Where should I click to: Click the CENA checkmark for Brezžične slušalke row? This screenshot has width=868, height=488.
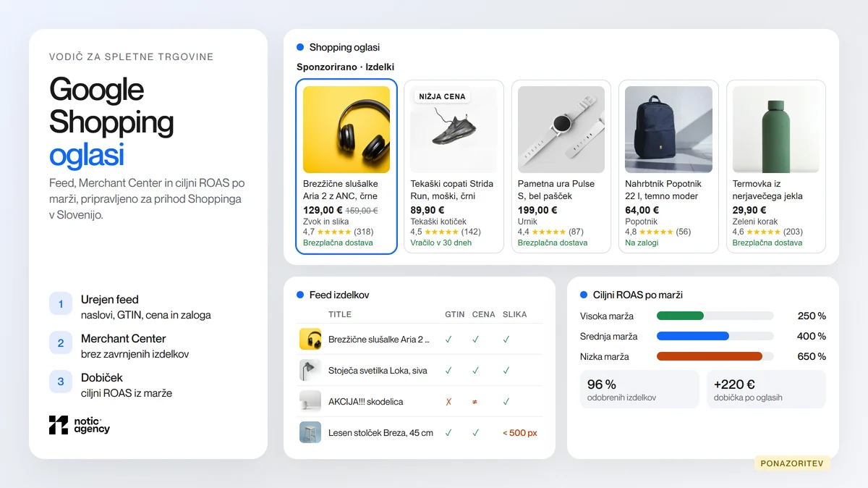pos(475,339)
